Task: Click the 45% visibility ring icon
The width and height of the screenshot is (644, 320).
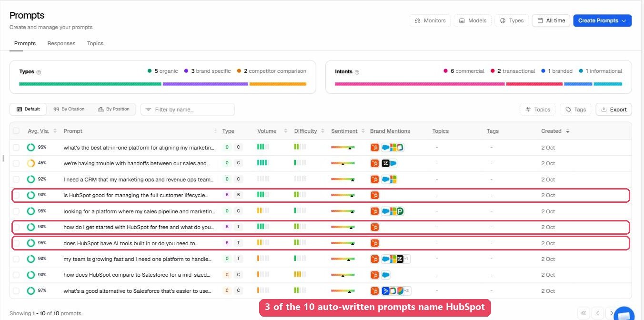Action: click(x=30, y=163)
